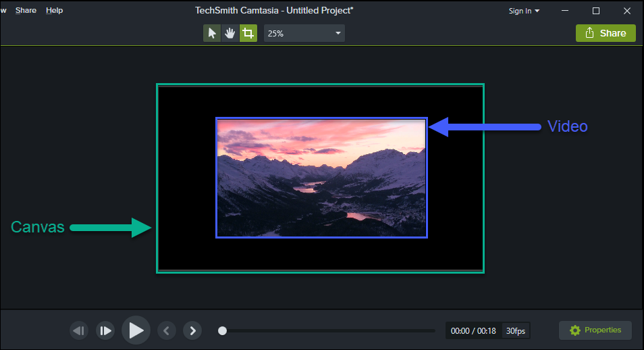The image size is (644, 350).
Task: Click the next frame step-forward button
Action: click(x=105, y=330)
